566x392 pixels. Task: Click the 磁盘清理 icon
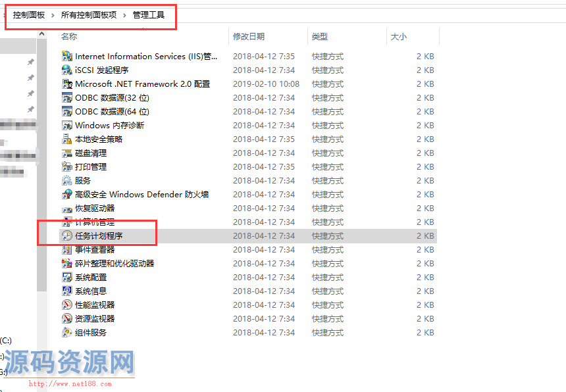point(66,153)
